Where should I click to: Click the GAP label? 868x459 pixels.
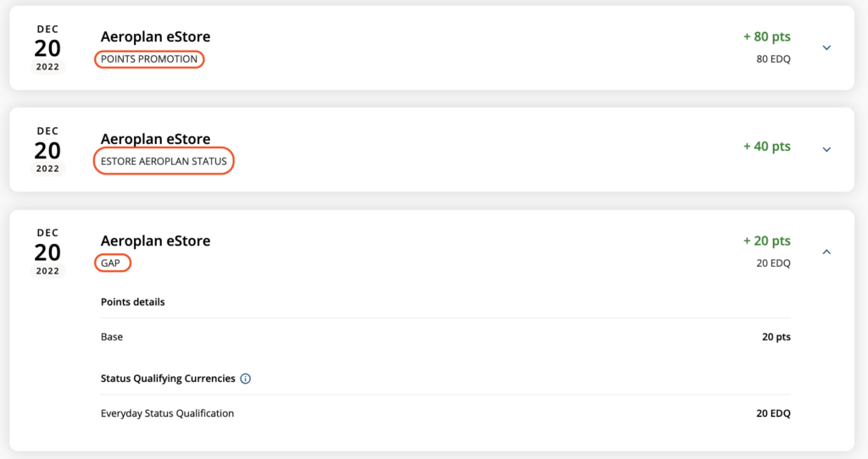(113, 263)
